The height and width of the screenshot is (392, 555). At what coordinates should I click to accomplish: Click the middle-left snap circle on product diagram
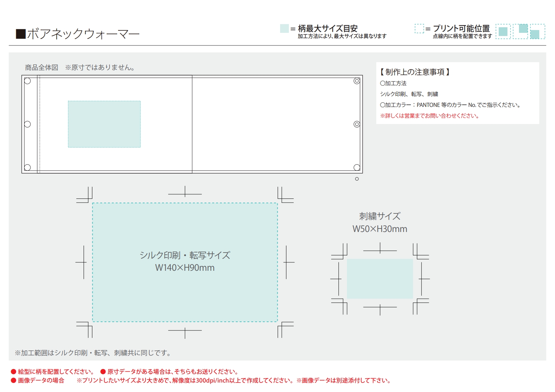pos(28,124)
